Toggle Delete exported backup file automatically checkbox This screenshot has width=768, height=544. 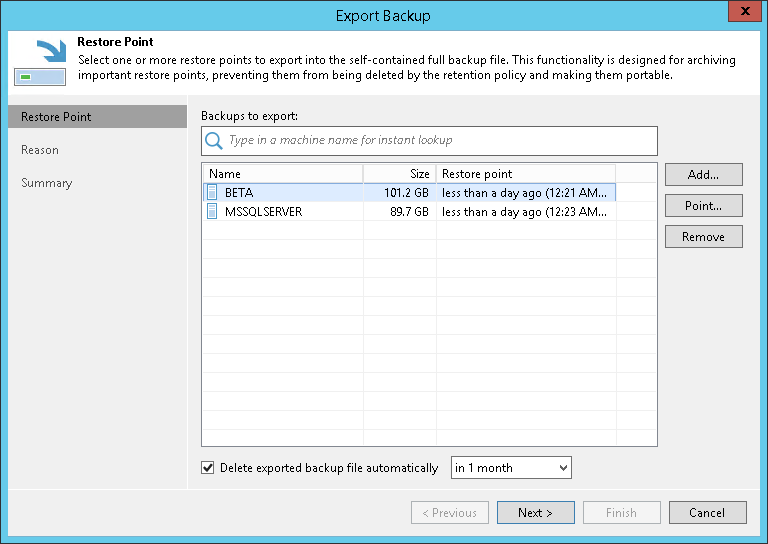tap(208, 467)
